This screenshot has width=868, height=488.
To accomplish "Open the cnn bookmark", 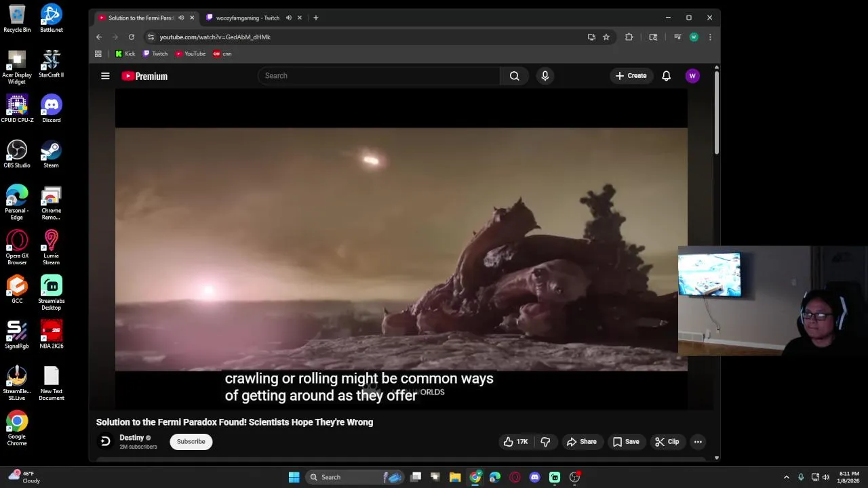I will tap(222, 54).
